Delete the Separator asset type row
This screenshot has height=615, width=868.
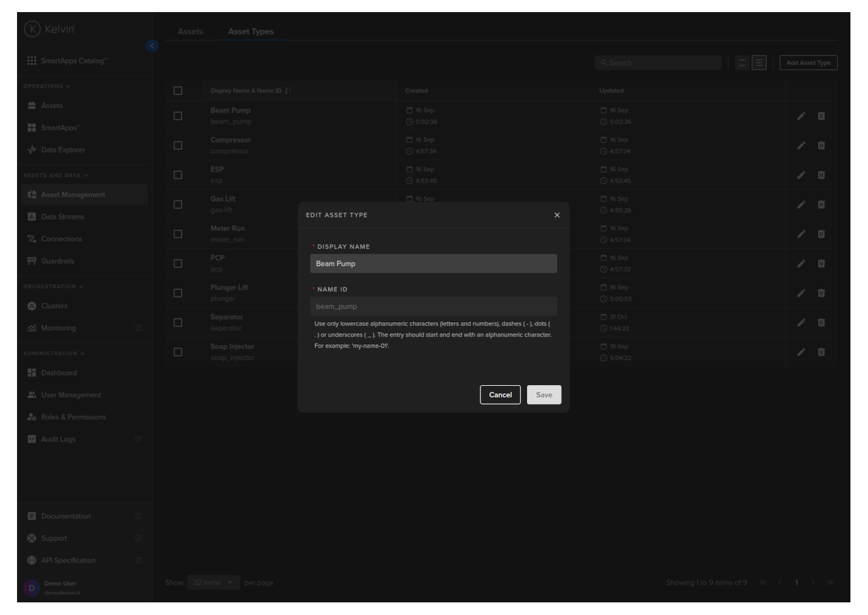tap(821, 322)
